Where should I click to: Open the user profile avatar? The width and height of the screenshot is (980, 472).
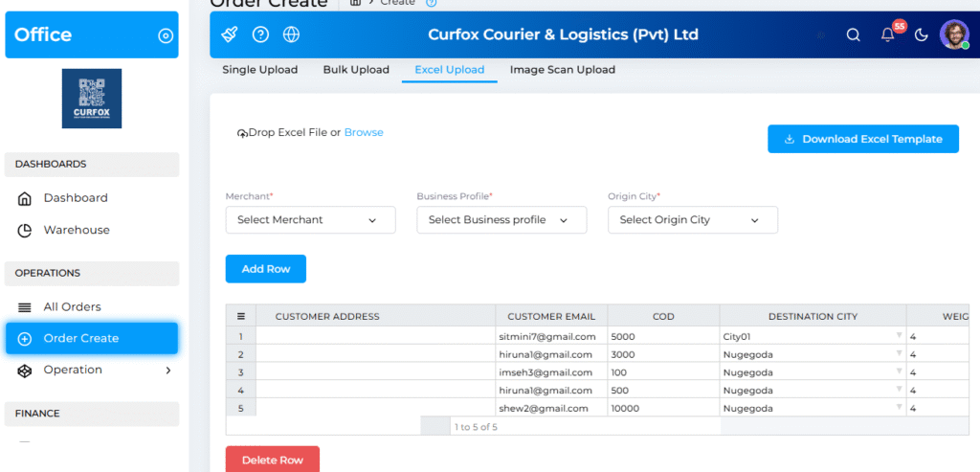953,34
